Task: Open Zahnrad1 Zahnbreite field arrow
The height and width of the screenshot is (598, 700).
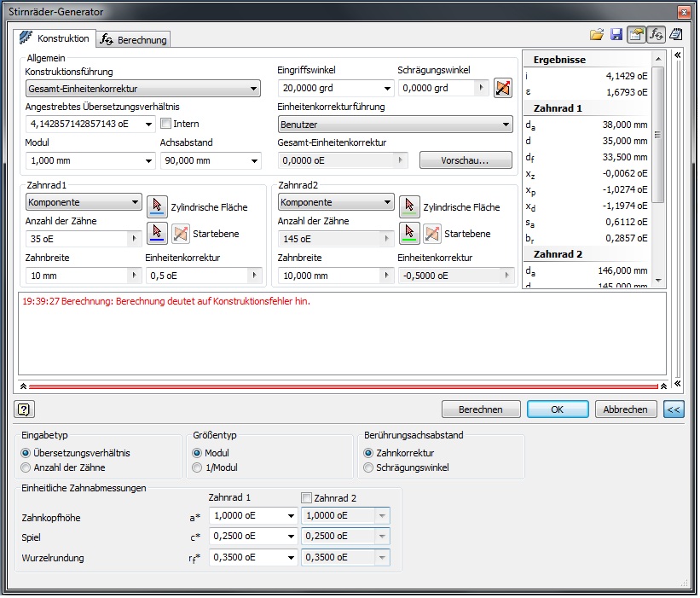Action: [x=135, y=276]
